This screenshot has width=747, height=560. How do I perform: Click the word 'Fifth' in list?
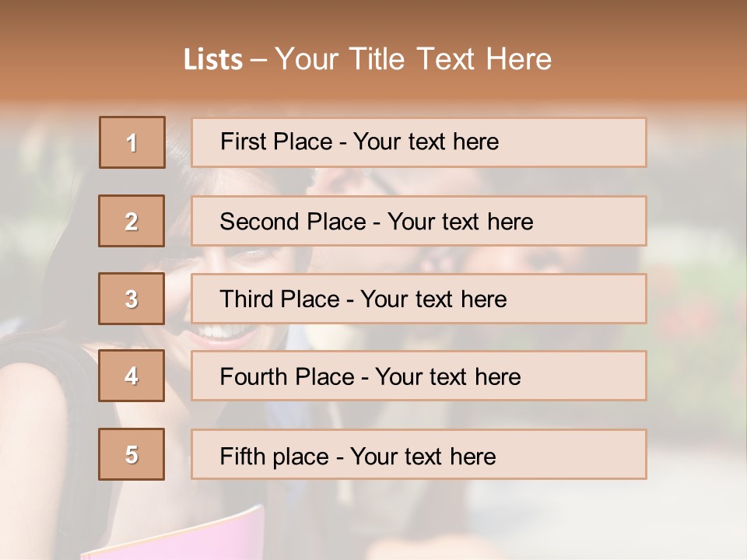240,456
